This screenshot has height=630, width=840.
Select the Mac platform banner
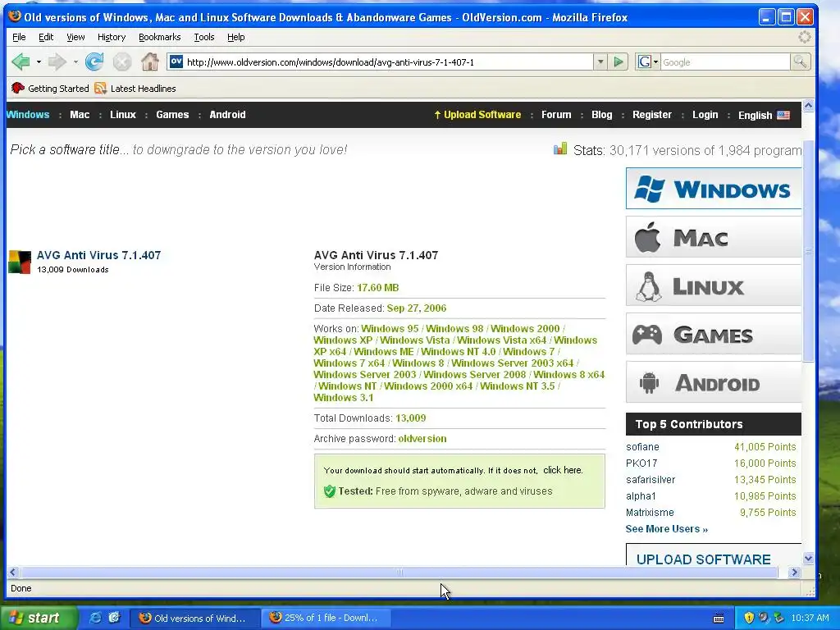(714, 237)
